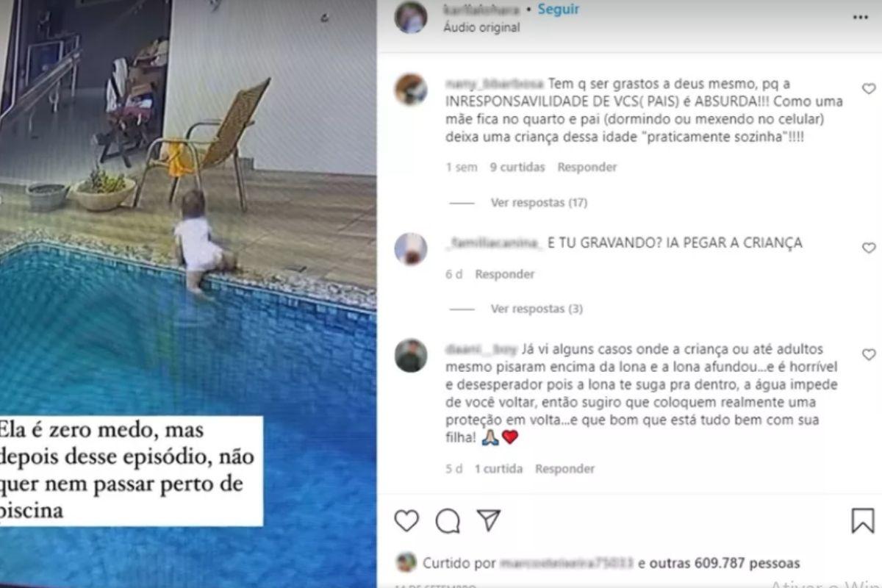Like the lona comment heart
The image size is (882, 588).
click(x=869, y=354)
